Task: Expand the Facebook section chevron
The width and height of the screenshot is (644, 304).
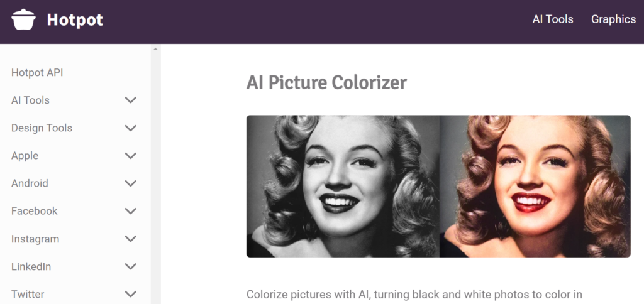Action: pos(131,211)
